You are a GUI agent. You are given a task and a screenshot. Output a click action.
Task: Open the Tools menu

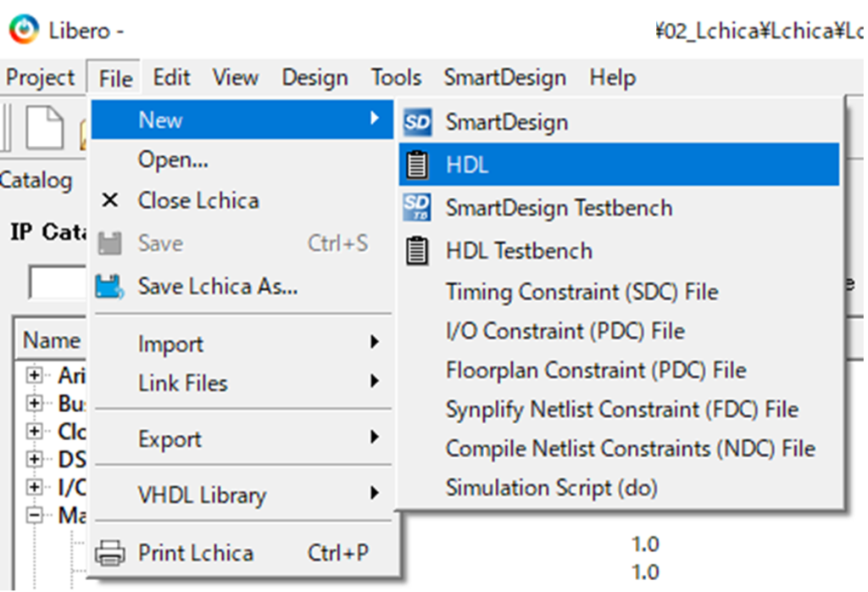(x=396, y=78)
